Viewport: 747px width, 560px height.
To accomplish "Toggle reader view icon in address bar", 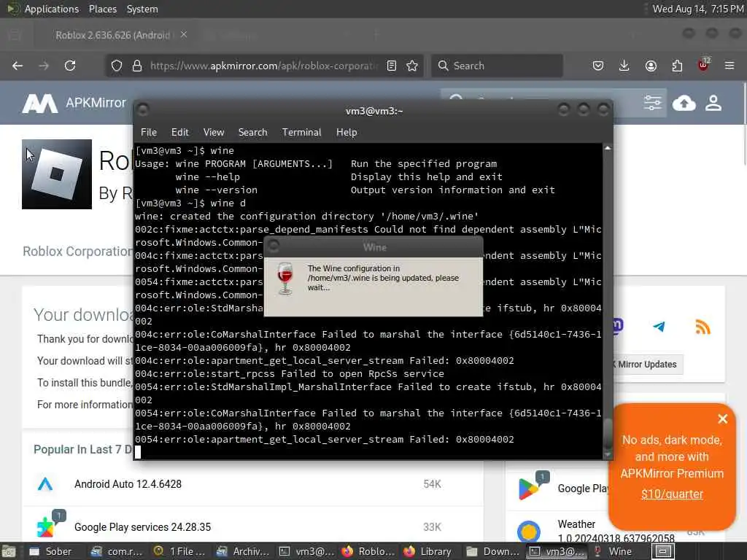I will 392,66.
